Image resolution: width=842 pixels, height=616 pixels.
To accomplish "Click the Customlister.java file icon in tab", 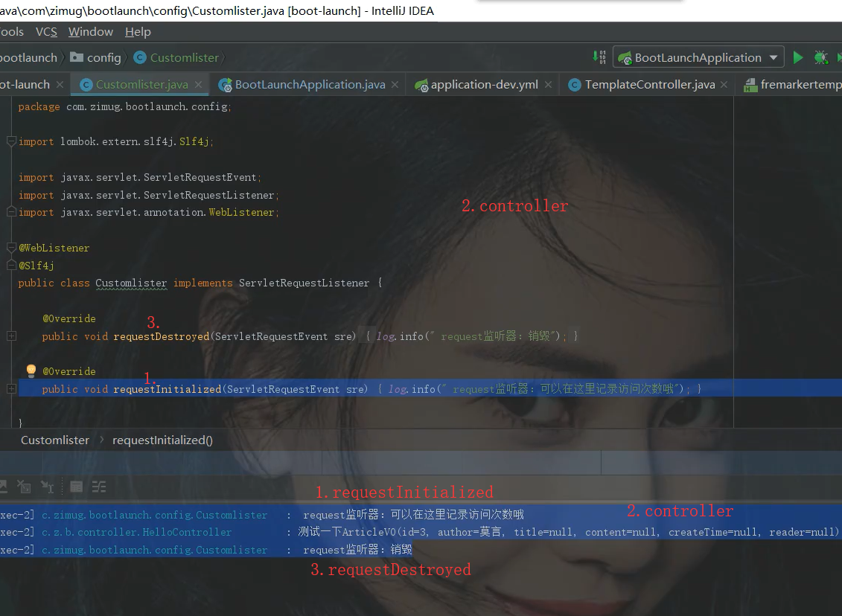I will coord(86,85).
